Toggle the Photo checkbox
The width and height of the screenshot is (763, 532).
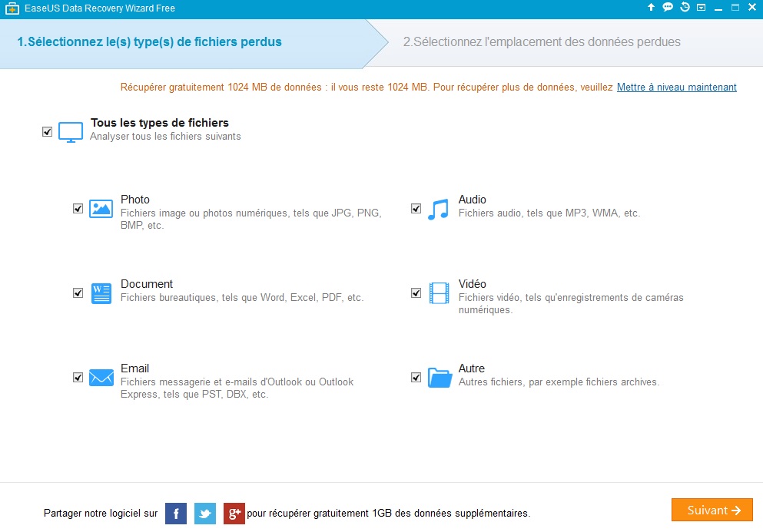(x=78, y=209)
